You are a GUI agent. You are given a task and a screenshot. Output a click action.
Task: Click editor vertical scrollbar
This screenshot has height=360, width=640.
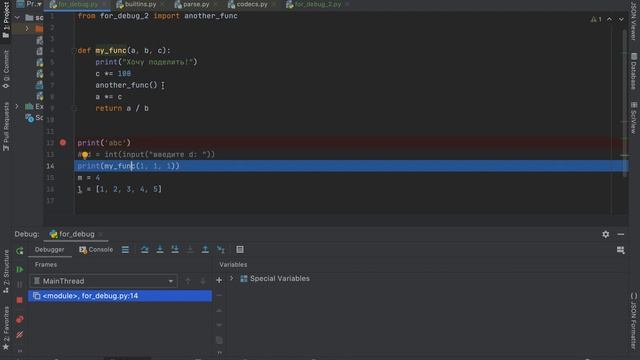coord(624,102)
